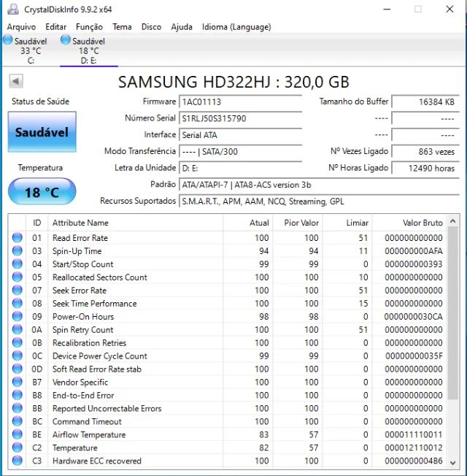
Task: Click status icon of Device Power Cycle Count row
Action: pos(18,356)
